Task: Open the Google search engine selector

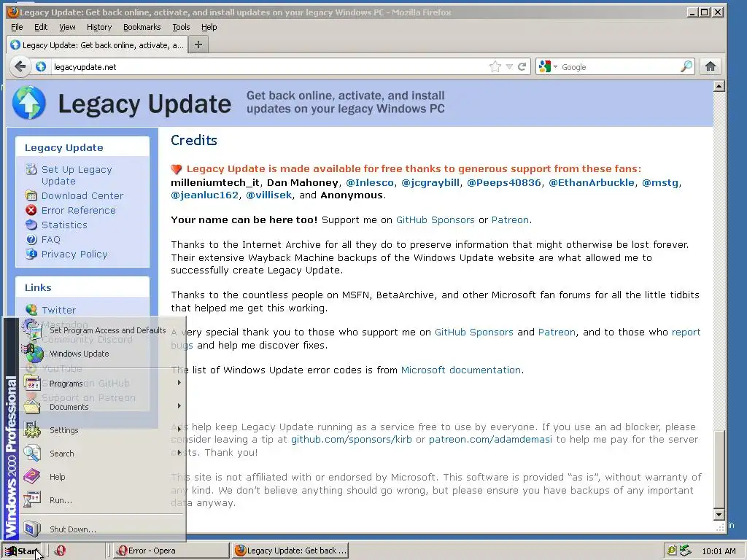Action: click(x=548, y=66)
